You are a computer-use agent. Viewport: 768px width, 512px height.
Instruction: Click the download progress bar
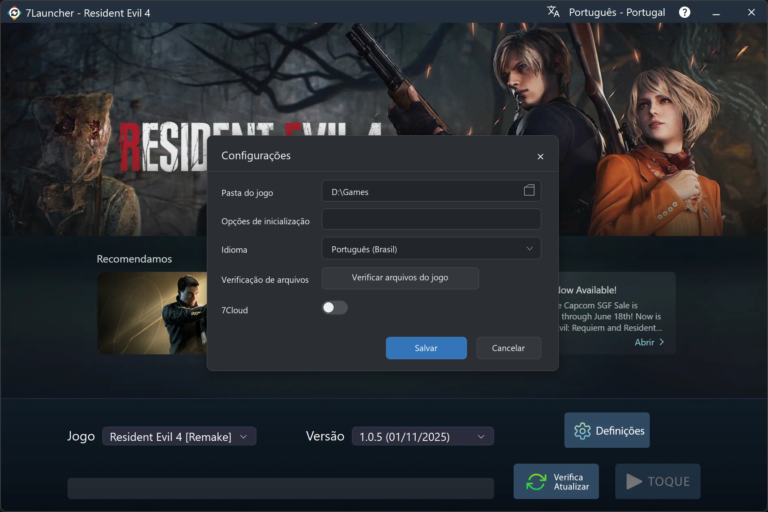[281, 488]
